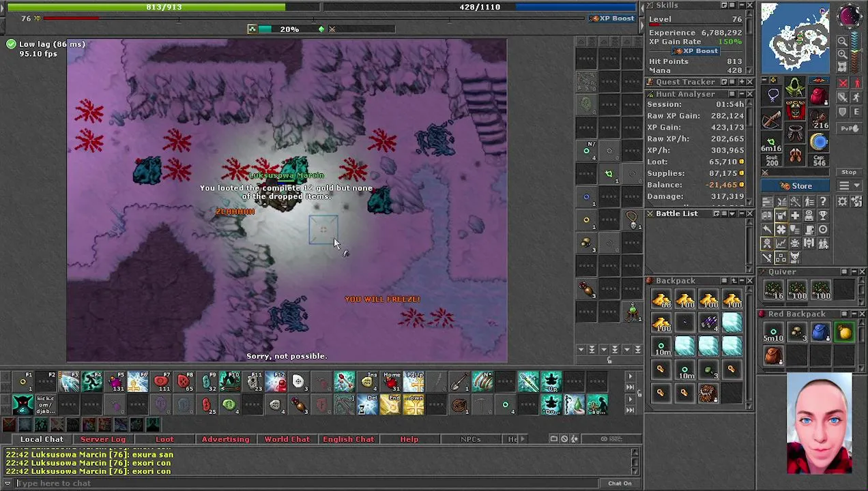Toggle balanced fight sword mode
Image resolution: width=868 pixels, height=491 pixels.
coord(843,97)
